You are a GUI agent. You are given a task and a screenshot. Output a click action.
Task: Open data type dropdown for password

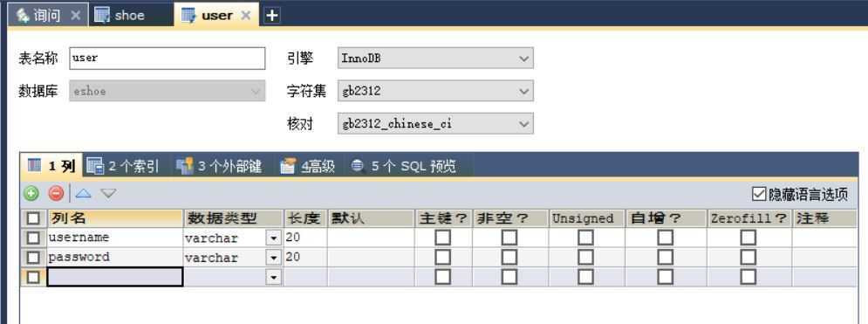273,259
